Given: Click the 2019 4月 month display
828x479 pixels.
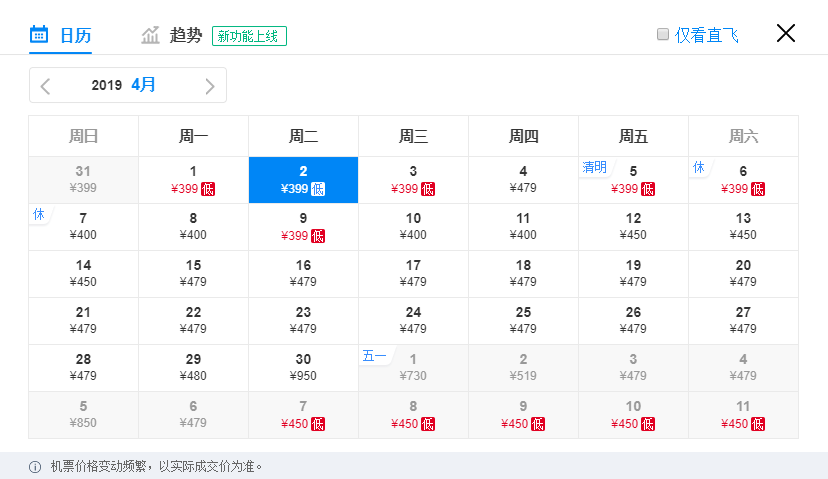Looking at the screenshot, I should click(123, 85).
